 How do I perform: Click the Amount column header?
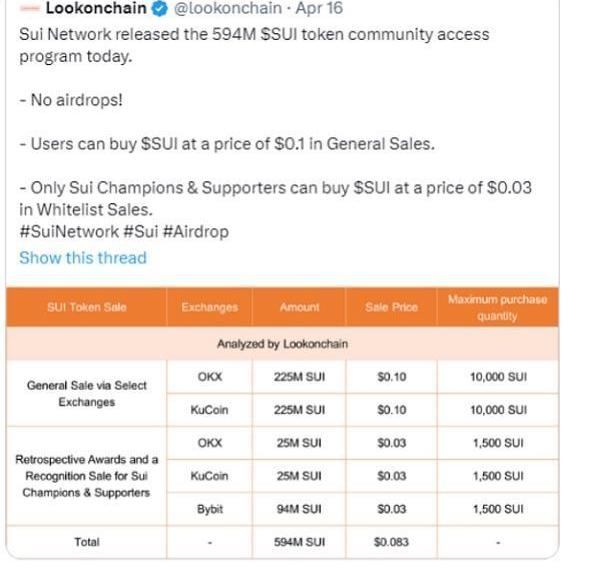pos(299,307)
